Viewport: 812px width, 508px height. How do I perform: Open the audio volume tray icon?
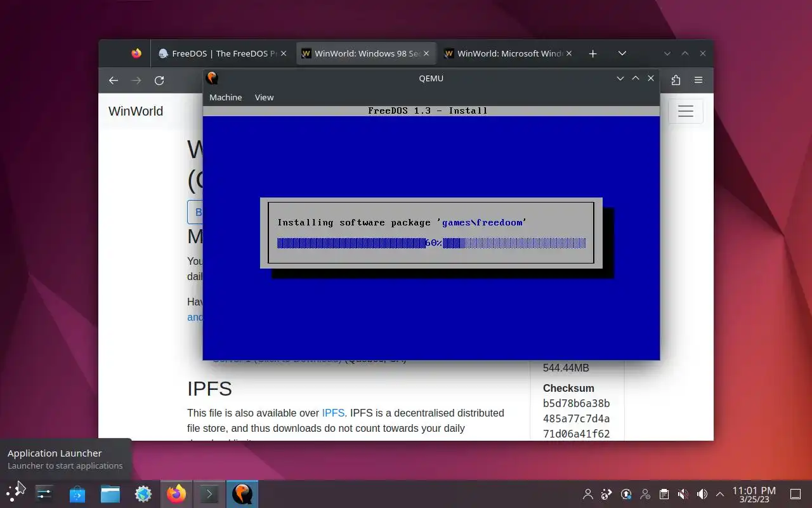point(702,494)
